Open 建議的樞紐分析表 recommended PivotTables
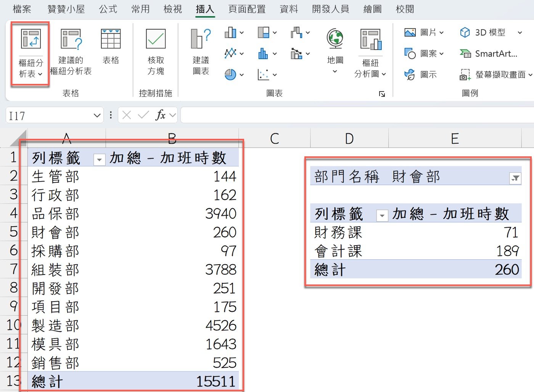 pyautogui.click(x=71, y=40)
